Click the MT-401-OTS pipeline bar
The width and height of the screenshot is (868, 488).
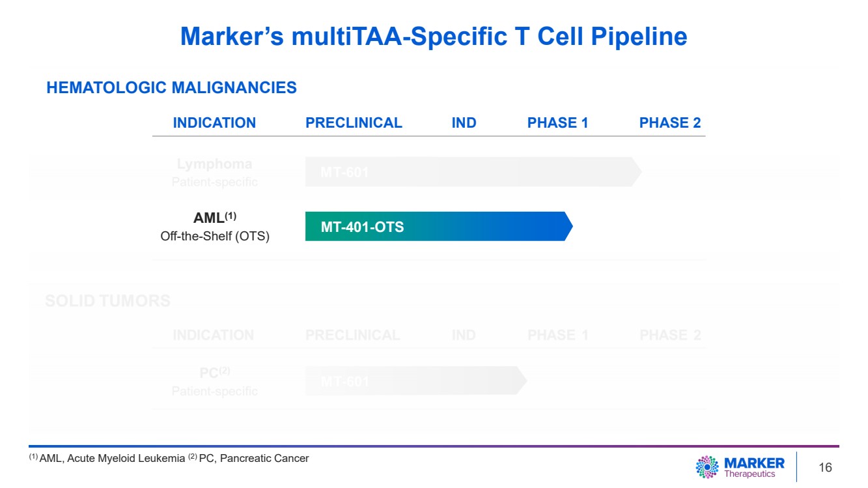(x=438, y=227)
